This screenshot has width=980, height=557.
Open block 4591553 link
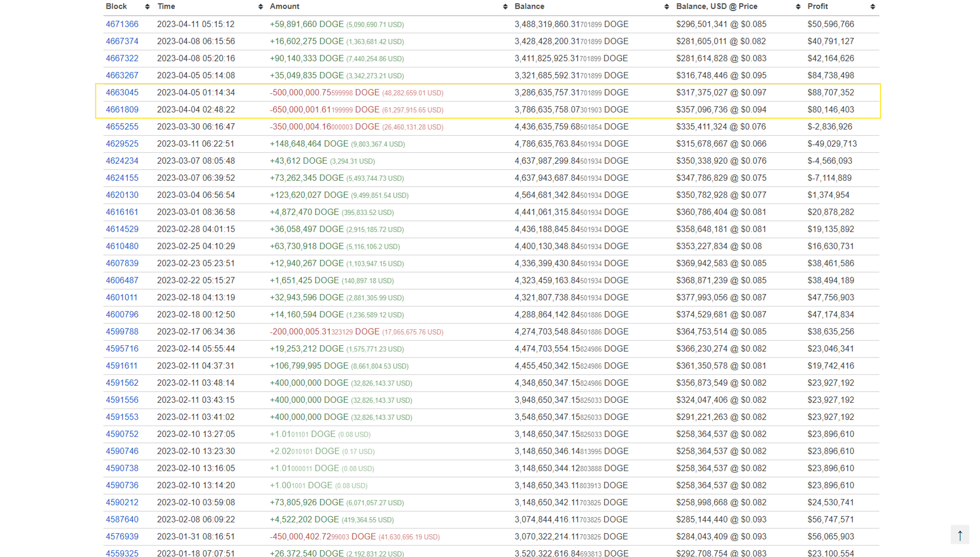pos(122,417)
